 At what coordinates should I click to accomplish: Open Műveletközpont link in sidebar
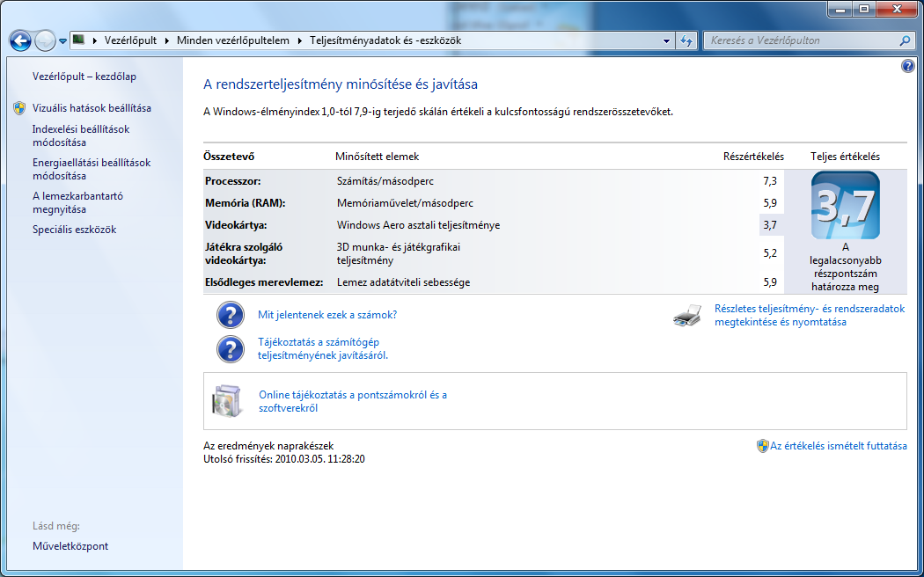(x=70, y=546)
